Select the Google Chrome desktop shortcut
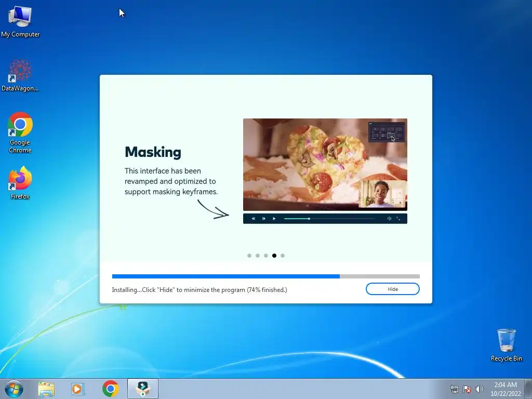 (20, 132)
